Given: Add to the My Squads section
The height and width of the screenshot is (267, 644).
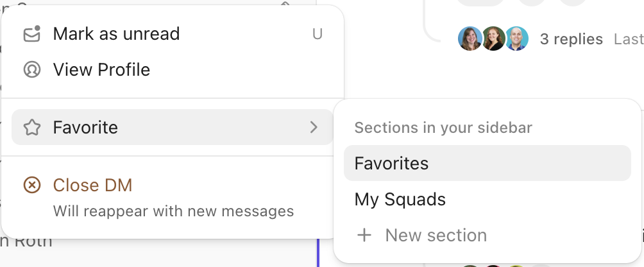Looking at the screenshot, I should coord(400,199).
